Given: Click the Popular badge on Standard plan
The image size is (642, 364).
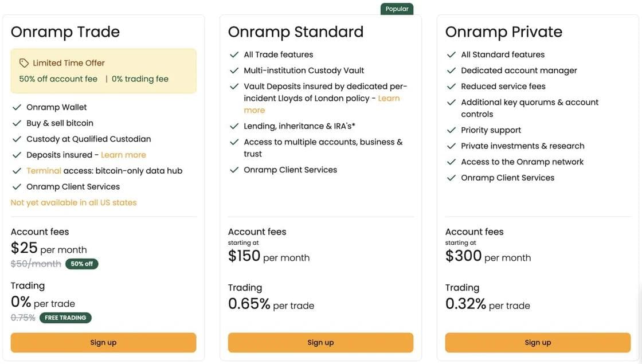Looking at the screenshot, I should [x=397, y=9].
